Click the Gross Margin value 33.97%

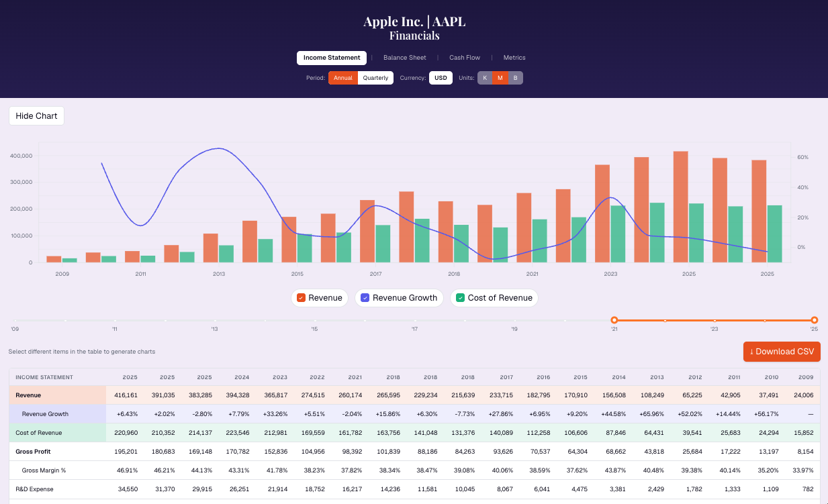click(802, 470)
